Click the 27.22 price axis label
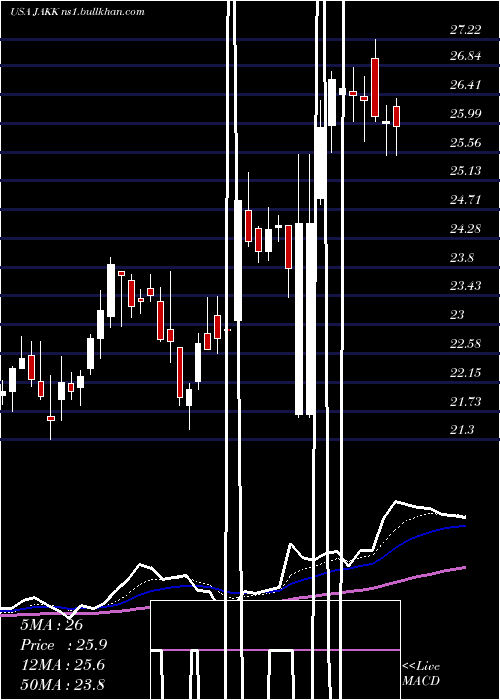 [465, 30]
